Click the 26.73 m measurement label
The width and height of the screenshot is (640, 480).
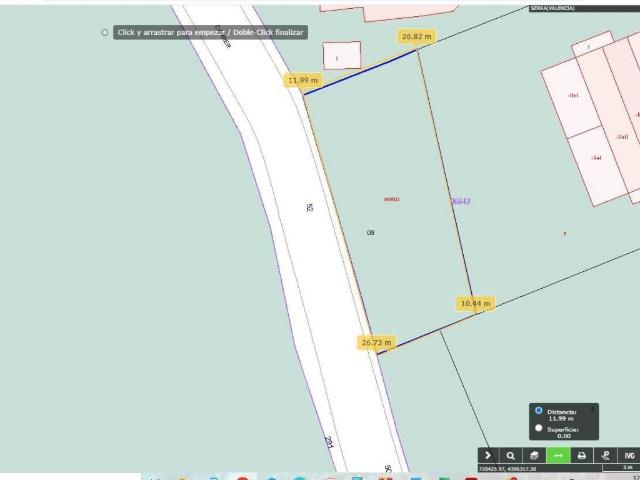click(x=376, y=342)
